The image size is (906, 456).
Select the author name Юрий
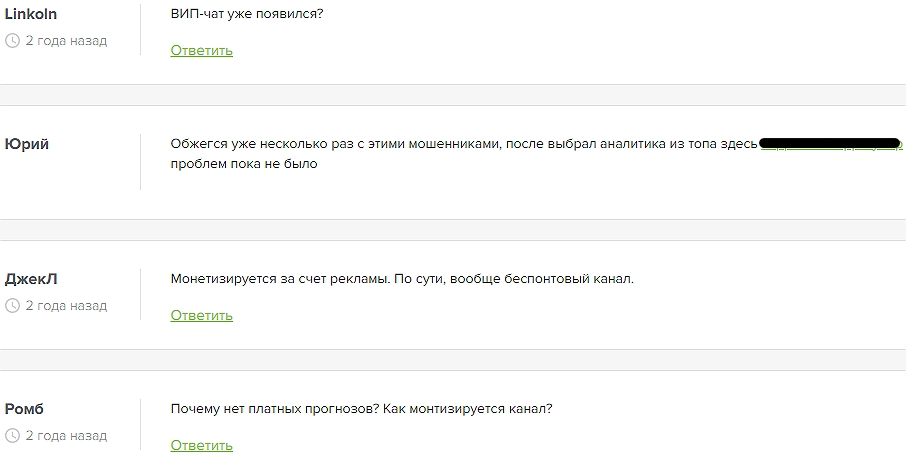(27, 144)
